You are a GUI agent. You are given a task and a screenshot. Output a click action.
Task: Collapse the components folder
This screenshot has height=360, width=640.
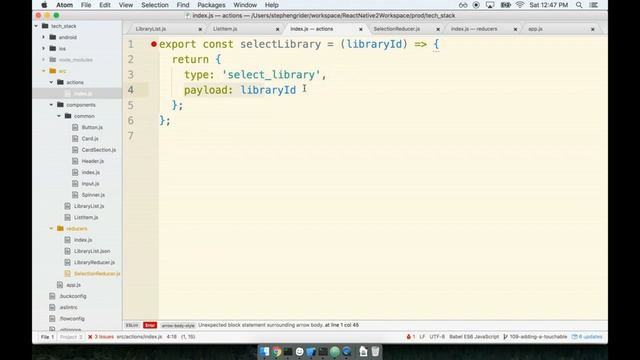[x=51, y=105]
